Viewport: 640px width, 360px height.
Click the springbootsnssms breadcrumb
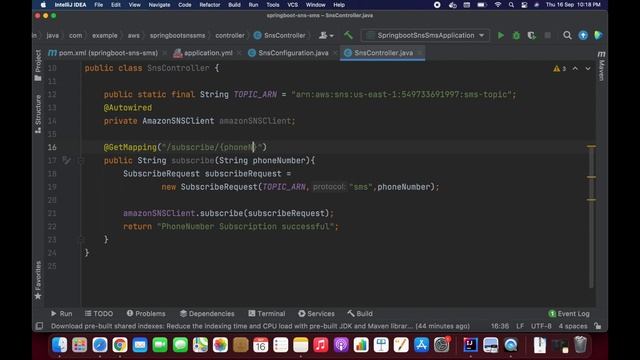pyautogui.click(x=178, y=36)
